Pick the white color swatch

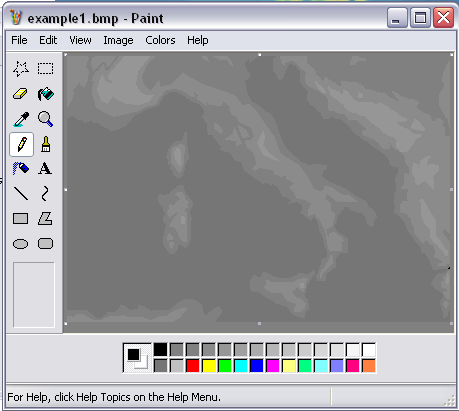369,350
